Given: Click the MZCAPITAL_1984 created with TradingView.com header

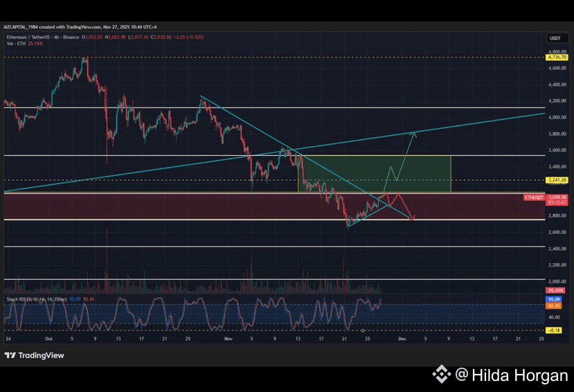Looking at the screenshot, I should pos(80,27).
